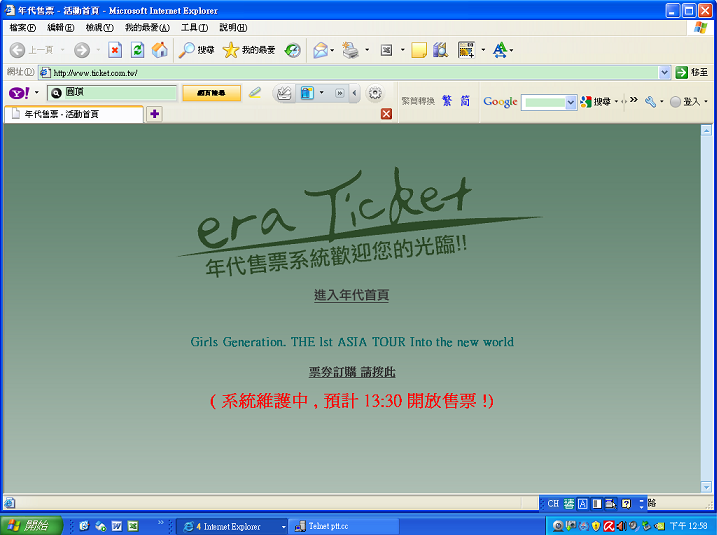Click the yellow Yahoo 網頁搜尋 button
This screenshot has width=717, height=535.
point(211,93)
